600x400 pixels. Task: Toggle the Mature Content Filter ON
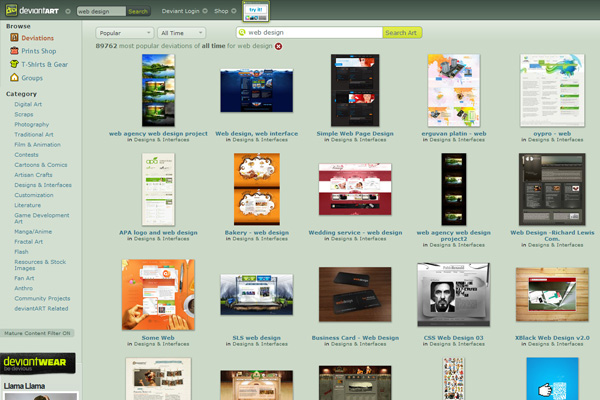tap(37, 333)
